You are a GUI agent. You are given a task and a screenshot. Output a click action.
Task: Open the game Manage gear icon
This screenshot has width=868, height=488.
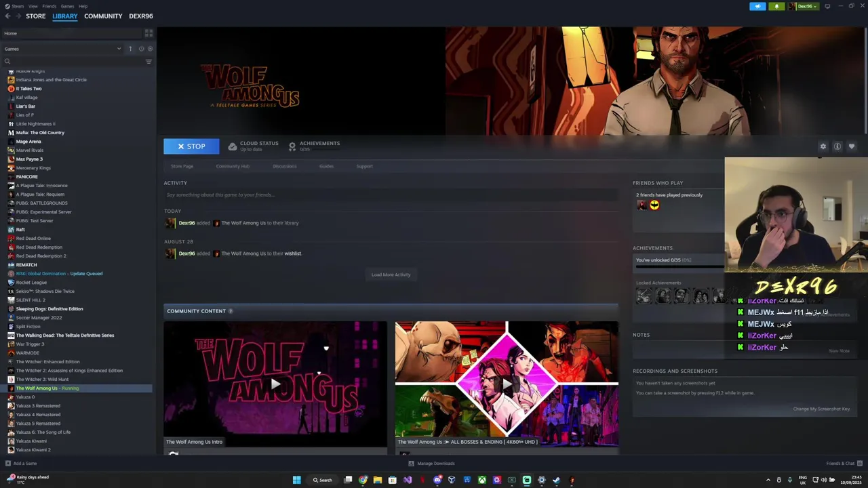click(x=823, y=146)
